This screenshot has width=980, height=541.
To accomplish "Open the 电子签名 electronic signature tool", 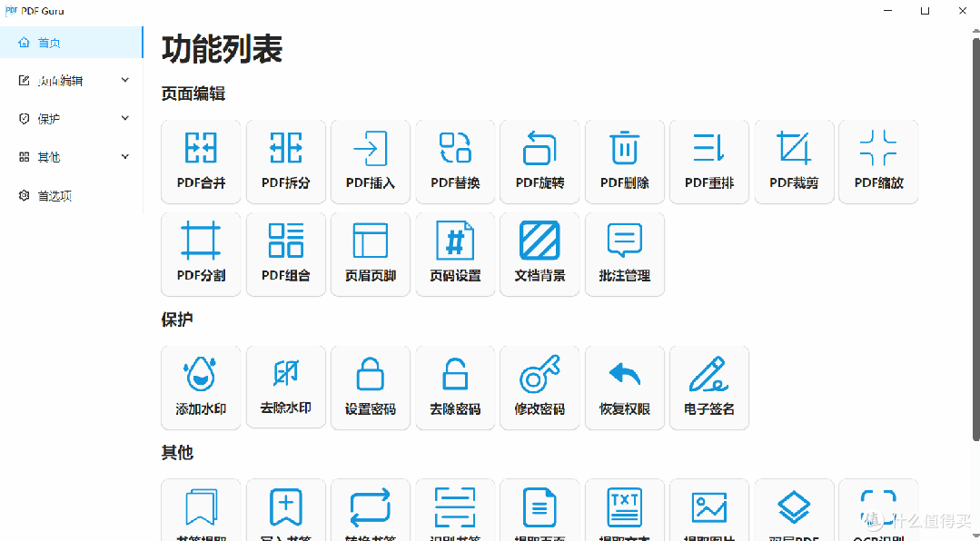I will [x=708, y=388].
